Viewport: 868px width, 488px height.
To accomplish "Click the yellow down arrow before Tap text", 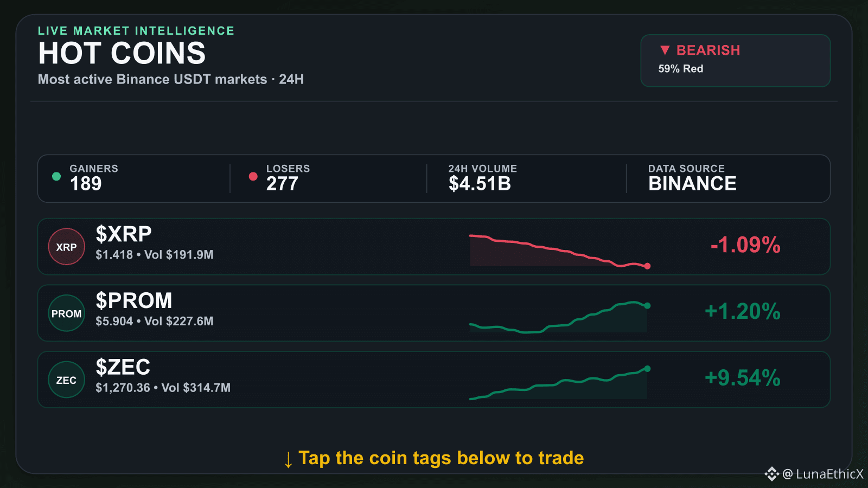I will tap(288, 459).
